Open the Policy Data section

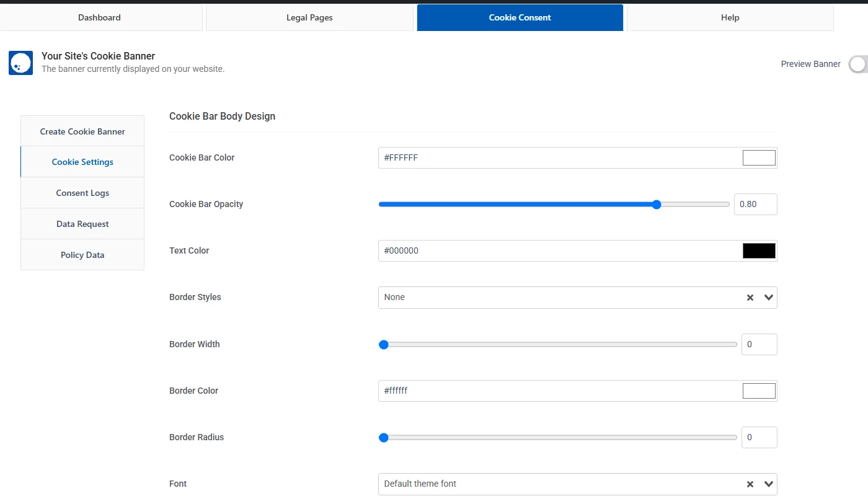(x=82, y=255)
